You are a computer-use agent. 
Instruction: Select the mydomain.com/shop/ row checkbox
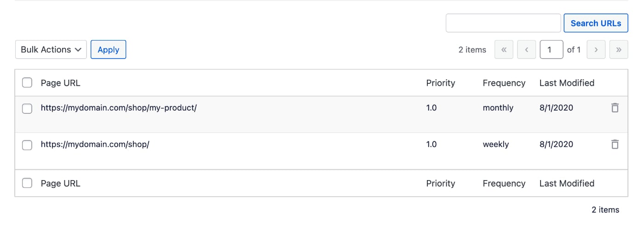(x=27, y=145)
